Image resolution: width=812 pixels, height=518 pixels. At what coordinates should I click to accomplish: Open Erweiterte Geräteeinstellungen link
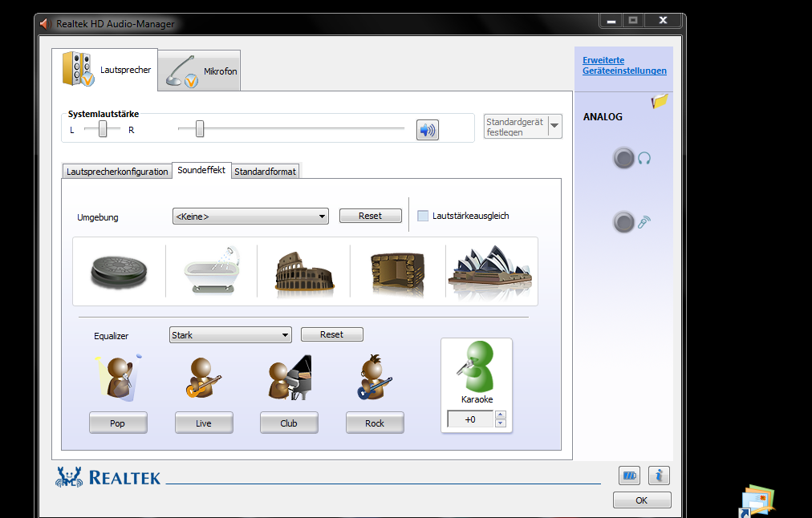pos(624,65)
